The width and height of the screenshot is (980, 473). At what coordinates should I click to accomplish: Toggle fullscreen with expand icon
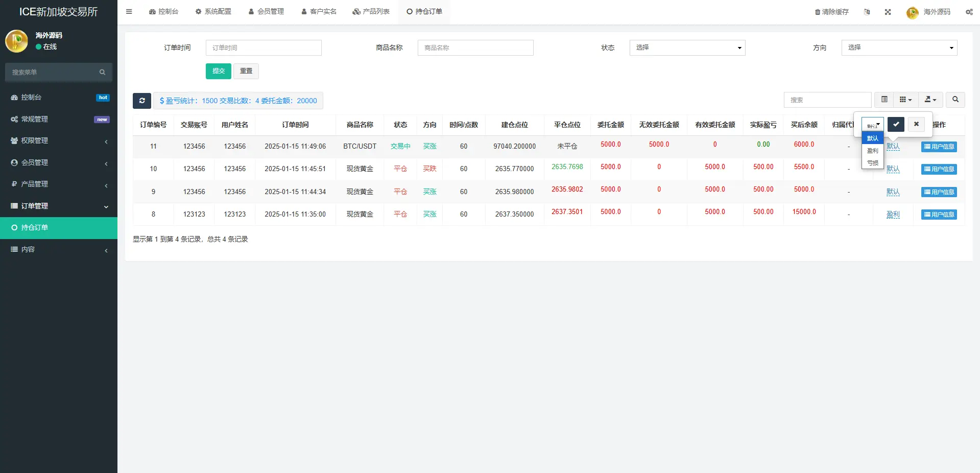(888, 12)
